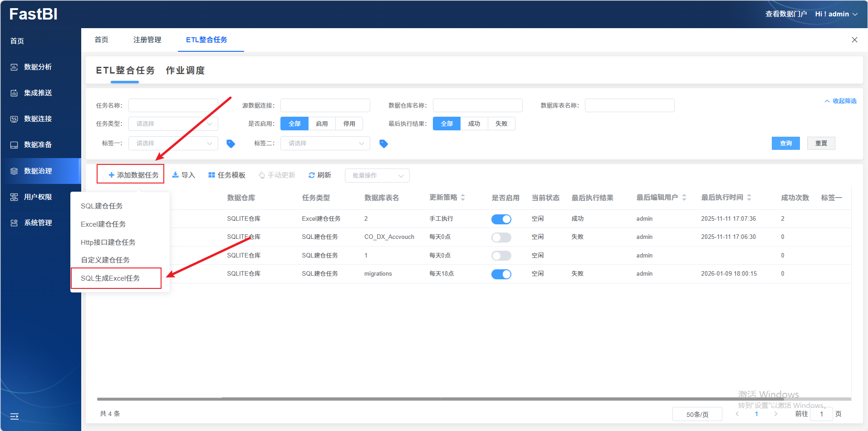Select SQL生成Excel任务 from the menu
868x431 pixels.
pyautogui.click(x=110, y=278)
